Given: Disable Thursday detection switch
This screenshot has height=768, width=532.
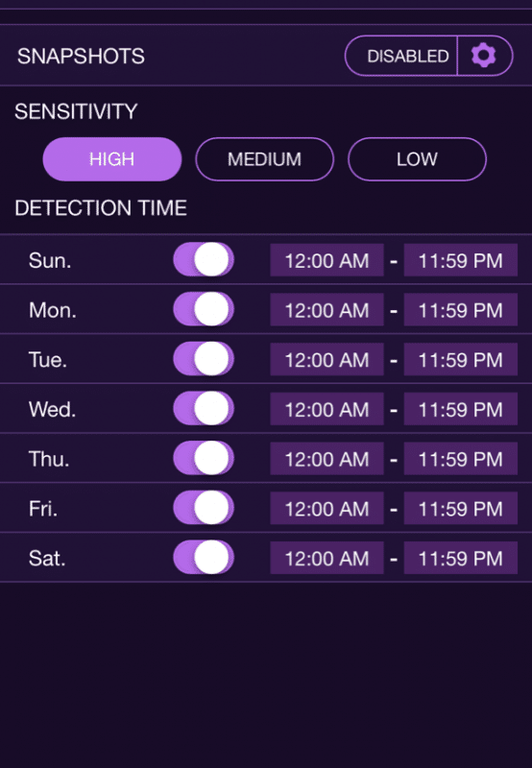Looking at the screenshot, I should click(x=204, y=459).
